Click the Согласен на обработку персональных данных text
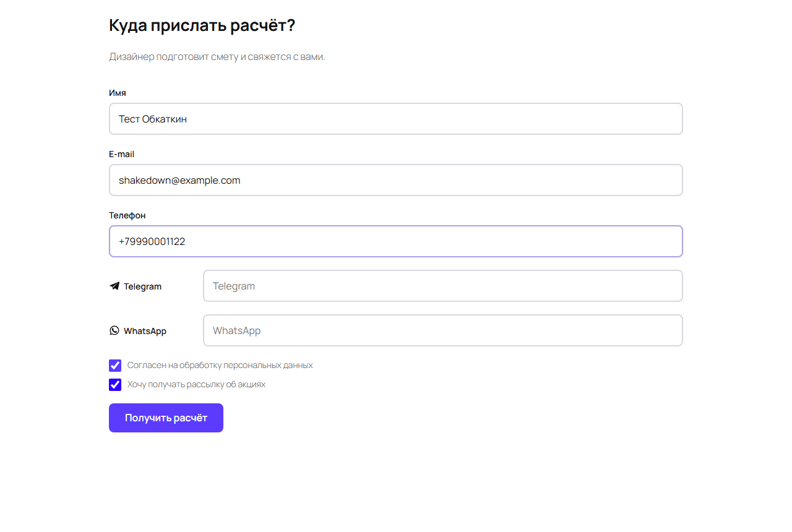This screenshot has height=532, width=792. coord(220,366)
